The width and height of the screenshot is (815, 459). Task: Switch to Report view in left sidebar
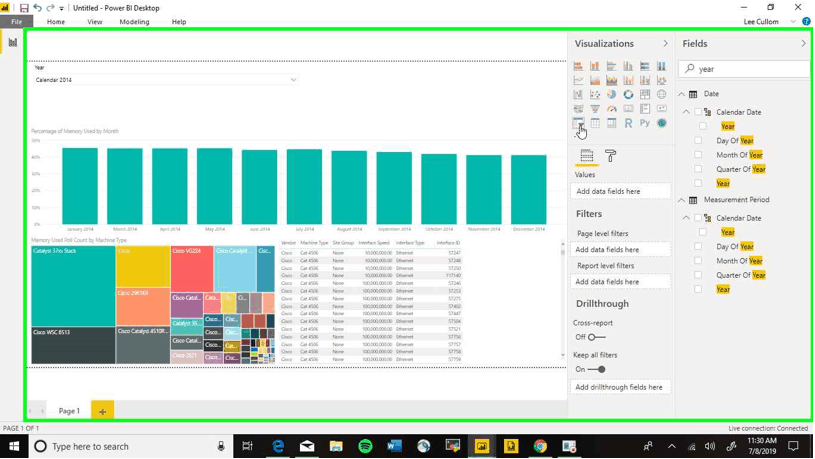(12, 42)
